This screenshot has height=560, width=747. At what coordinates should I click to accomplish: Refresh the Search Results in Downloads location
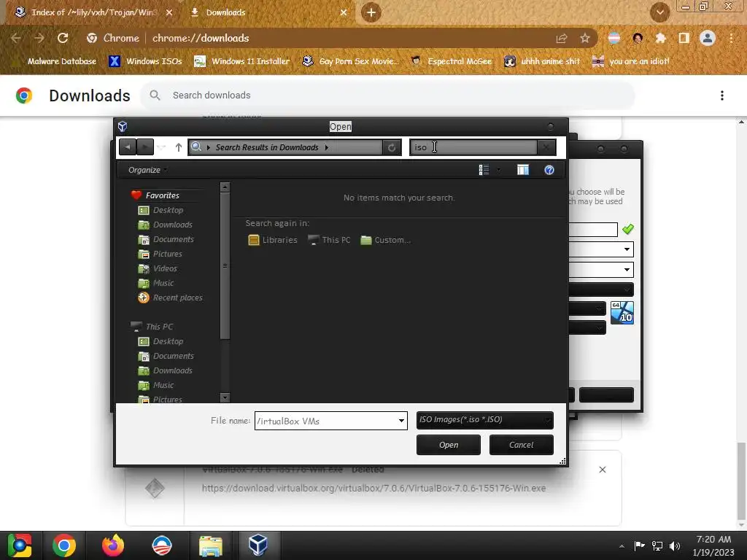(x=392, y=147)
